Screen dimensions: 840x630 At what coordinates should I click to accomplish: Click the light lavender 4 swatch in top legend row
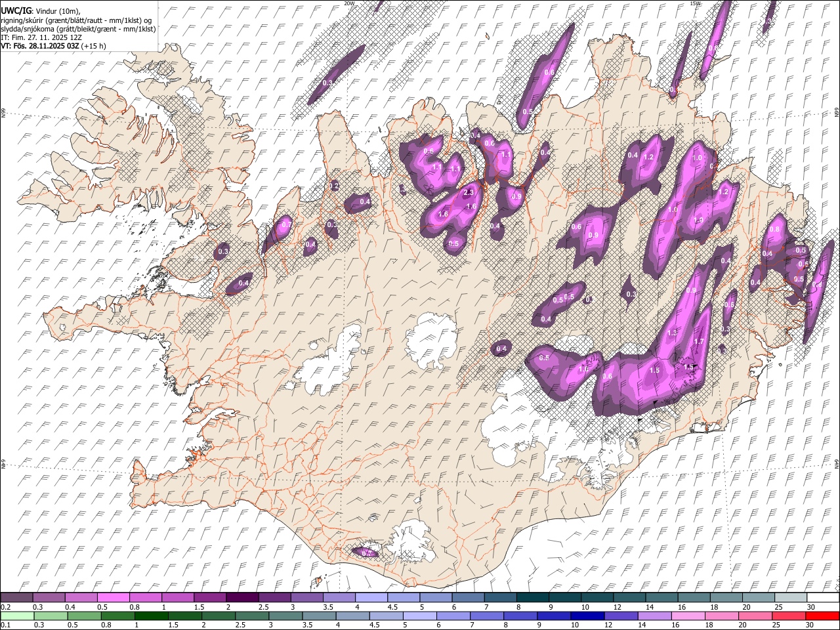371,597
